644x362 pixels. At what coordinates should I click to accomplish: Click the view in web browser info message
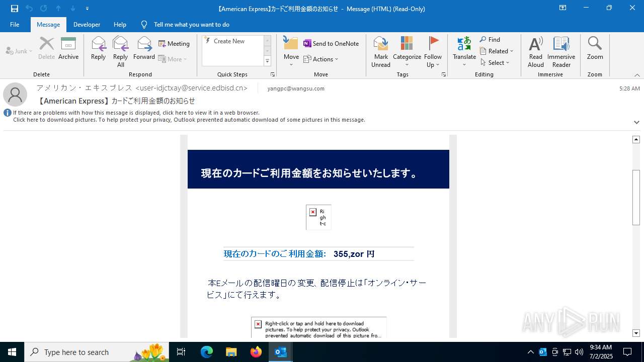coord(136,113)
